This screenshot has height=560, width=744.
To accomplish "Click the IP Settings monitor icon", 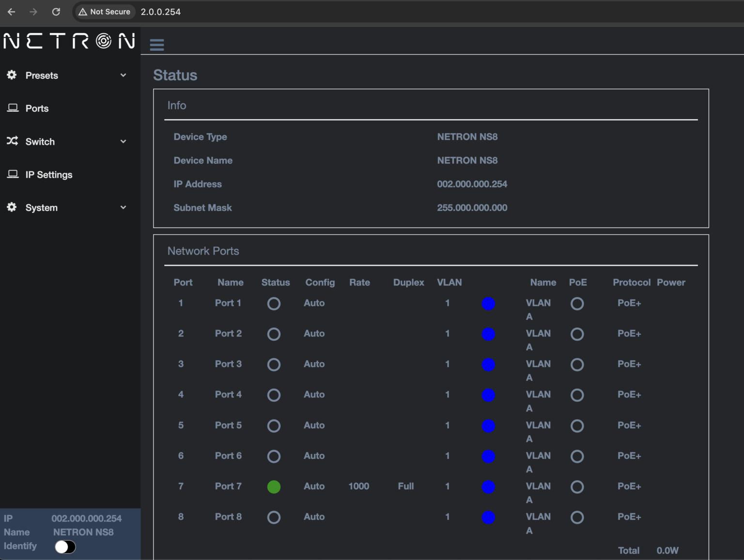I will click(x=12, y=174).
